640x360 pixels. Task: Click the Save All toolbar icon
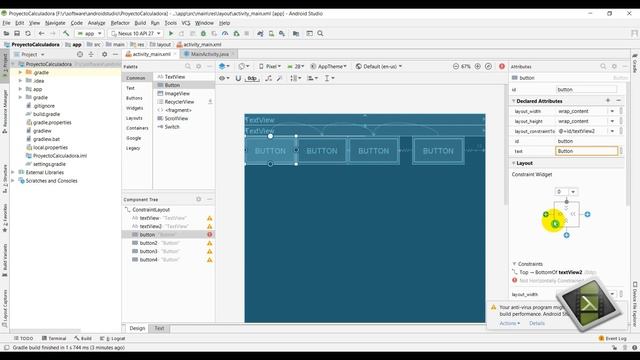pos(17,33)
